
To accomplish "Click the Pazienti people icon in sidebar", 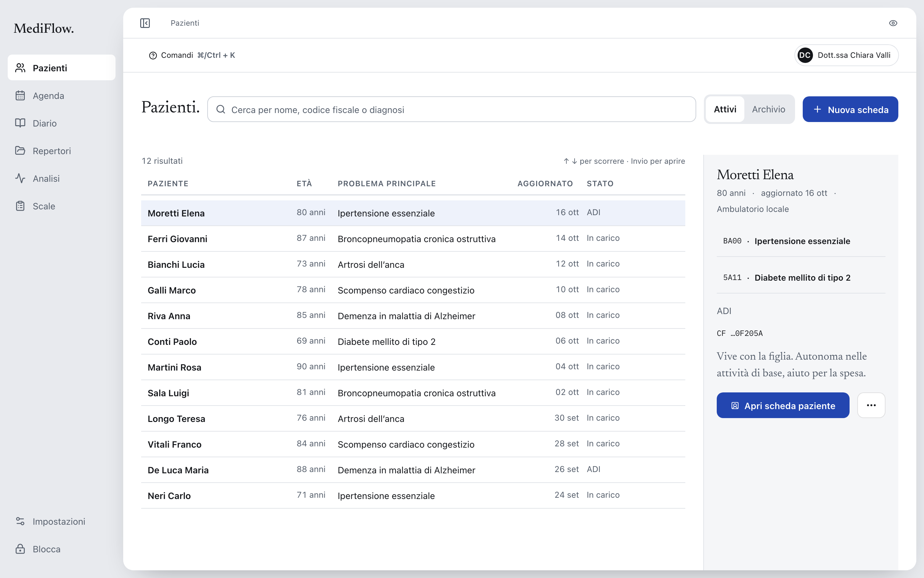I will (x=20, y=68).
